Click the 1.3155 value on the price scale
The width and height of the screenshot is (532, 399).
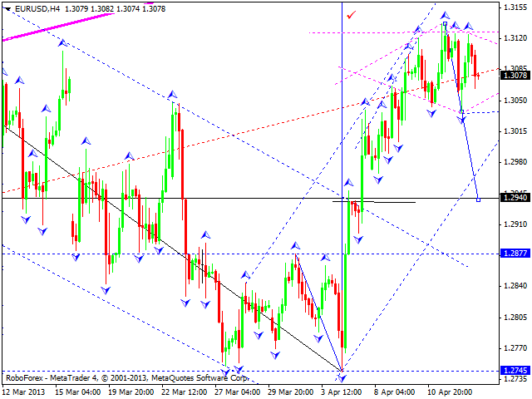pos(513,7)
